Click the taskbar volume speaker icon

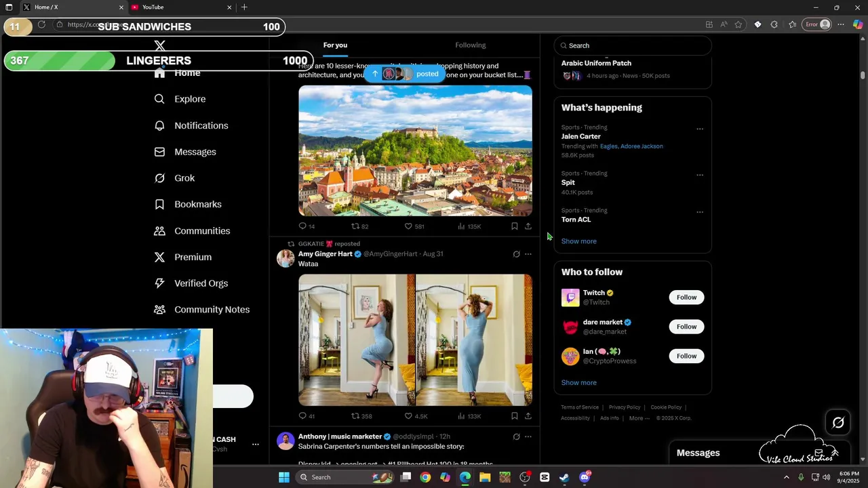(827, 477)
